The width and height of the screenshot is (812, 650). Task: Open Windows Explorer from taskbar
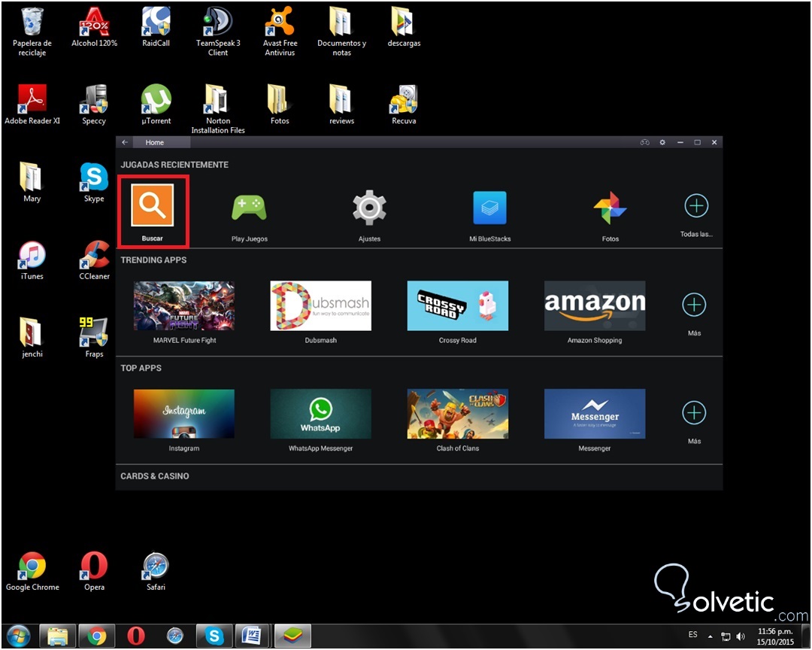click(x=58, y=636)
